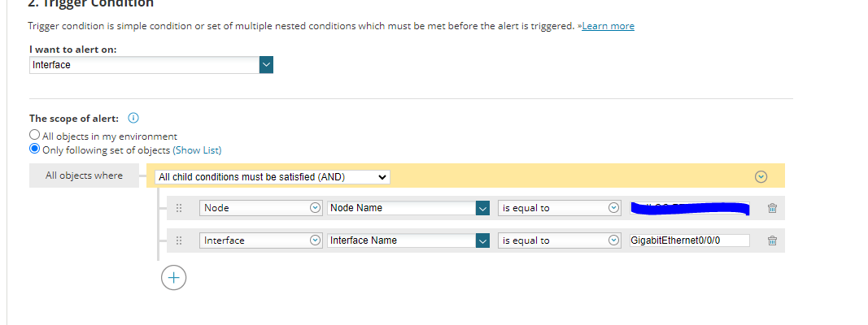
Task: Add a new condition with plus icon
Action: point(173,278)
